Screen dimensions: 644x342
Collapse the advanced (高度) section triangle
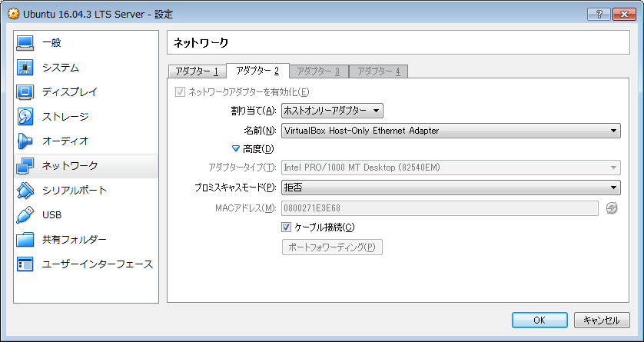click(236, 149)
